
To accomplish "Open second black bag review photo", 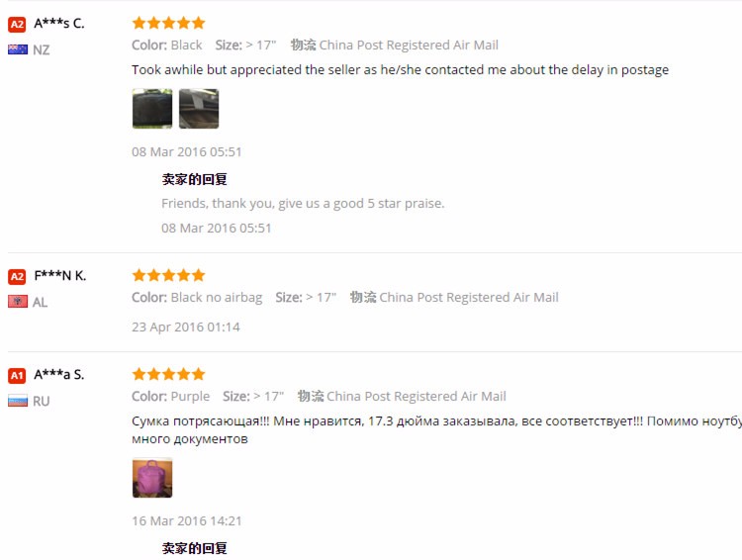I will pyautogui.click(x=199, y=109).
